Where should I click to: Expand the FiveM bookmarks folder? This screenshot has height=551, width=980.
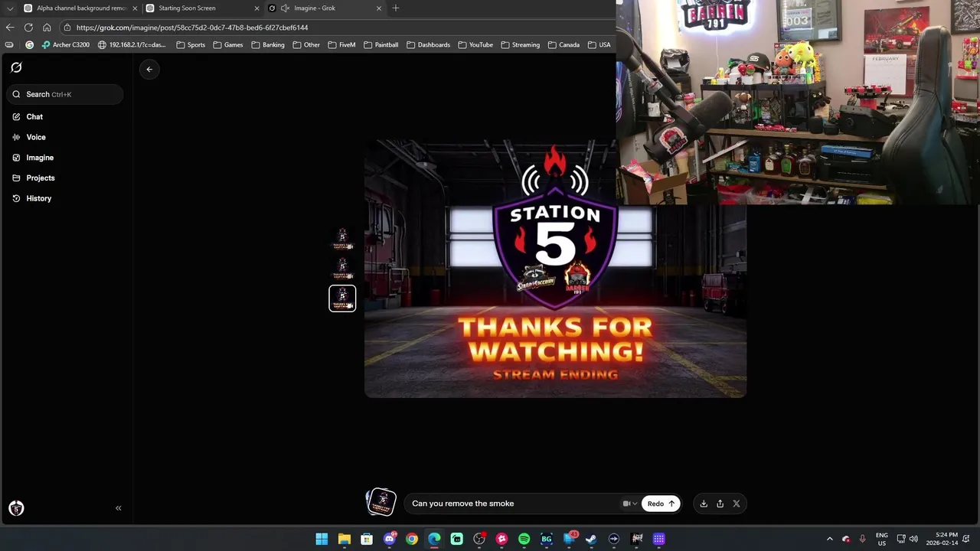(x=341, y=44)
